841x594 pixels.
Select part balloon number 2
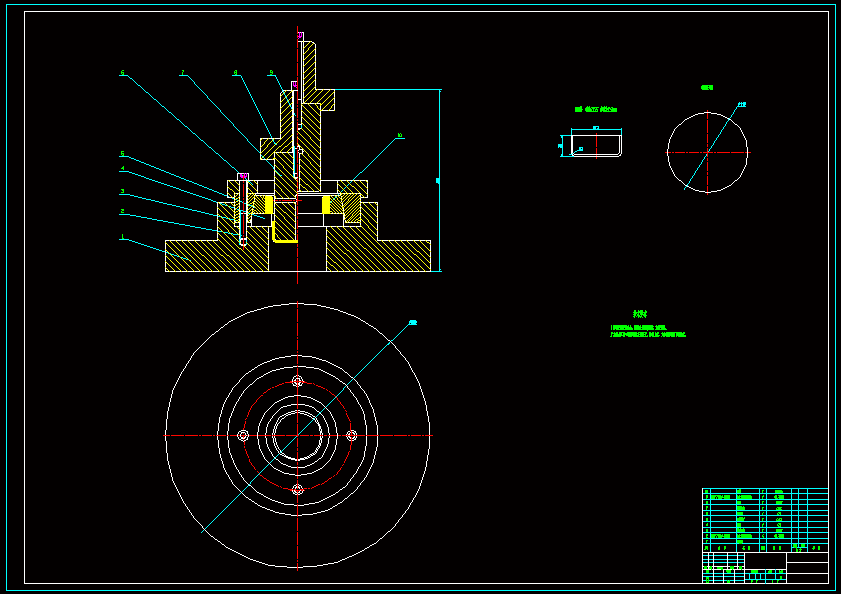(122, 211)
